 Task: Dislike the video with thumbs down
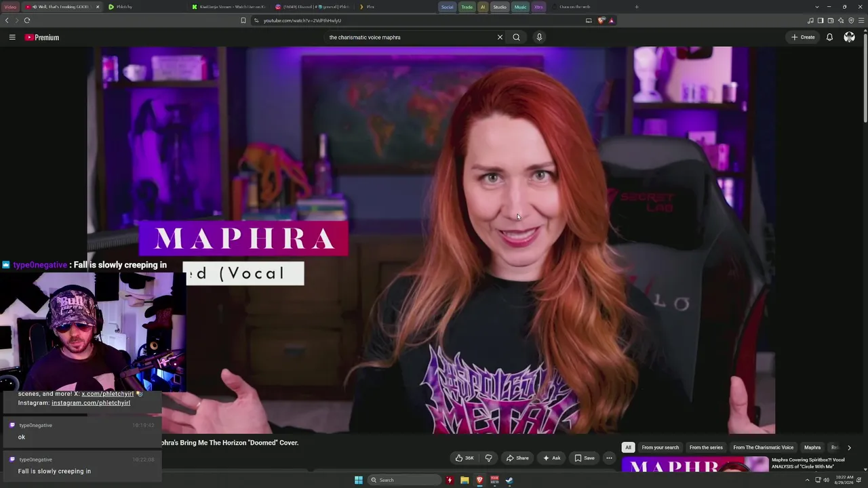(x=488, y=458)
